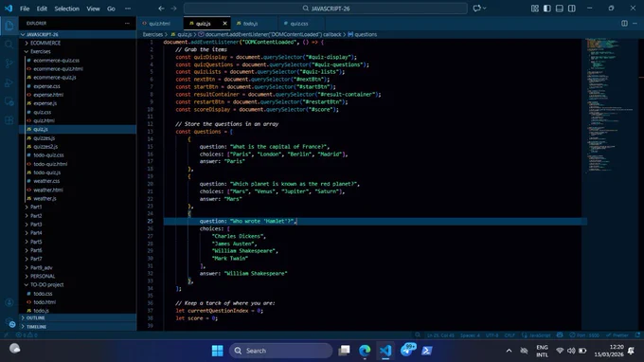Open the Search view in the activity bar
The image size is (644, 362).
click(x=9, y=45)
